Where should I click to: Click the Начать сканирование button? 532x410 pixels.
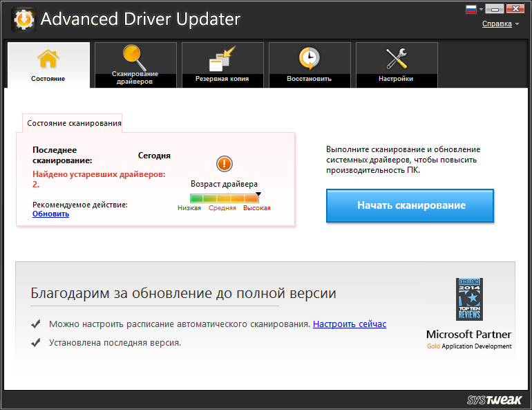[x=410, y=205]
